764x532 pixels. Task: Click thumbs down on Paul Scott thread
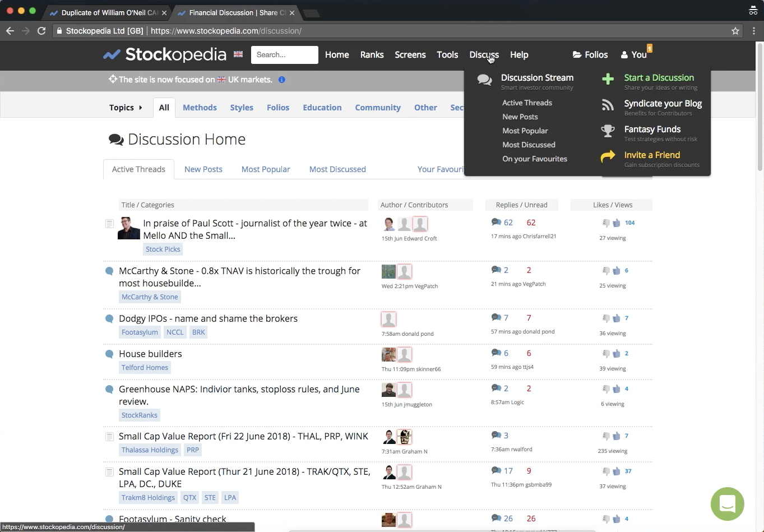coord(606,223)
